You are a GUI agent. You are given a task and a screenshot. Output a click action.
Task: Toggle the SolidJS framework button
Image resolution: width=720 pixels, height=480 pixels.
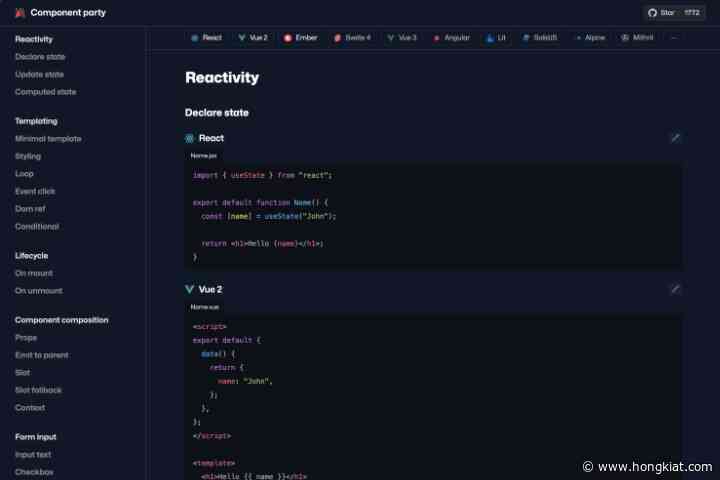point(540,38)
